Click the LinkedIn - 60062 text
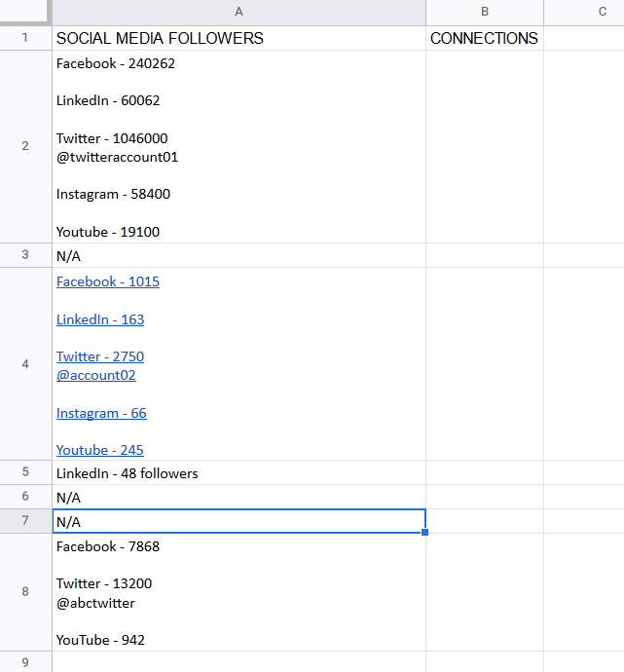 [108, 100]
